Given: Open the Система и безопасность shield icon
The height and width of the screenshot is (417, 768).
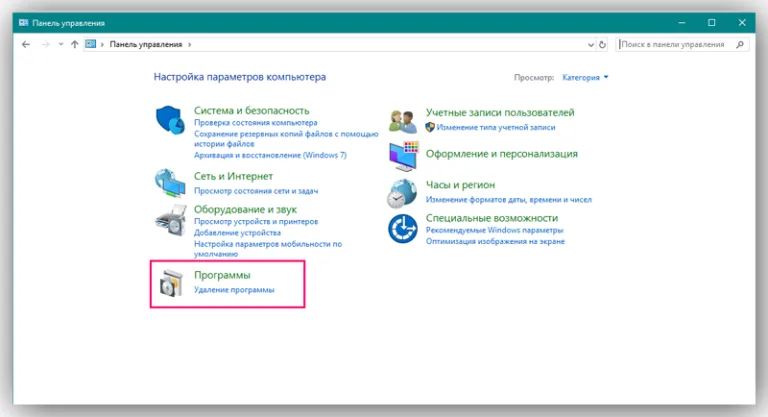Looking at the screenshot, I should coord(170,120).
